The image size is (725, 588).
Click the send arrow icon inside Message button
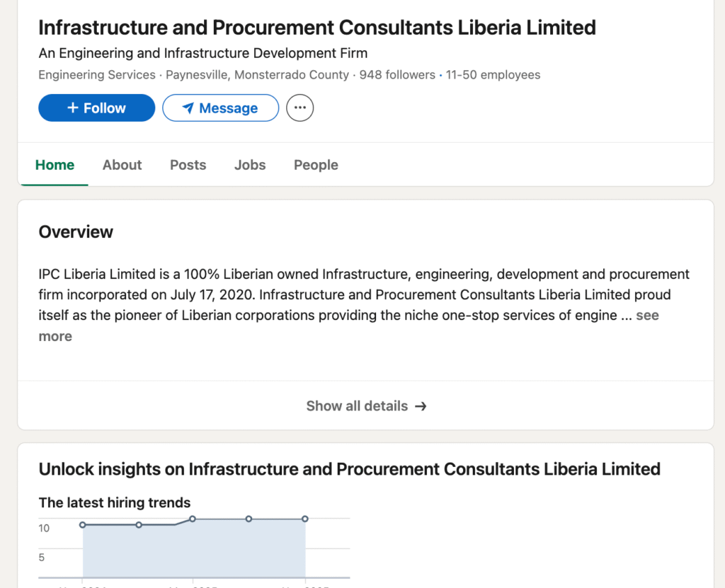point(188,108)
